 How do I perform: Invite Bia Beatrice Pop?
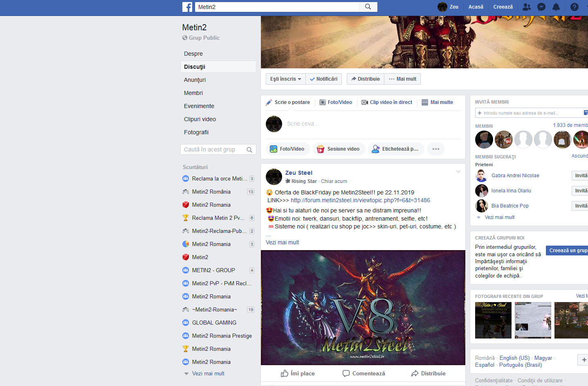pyautogui.click(x=580, y=206)
